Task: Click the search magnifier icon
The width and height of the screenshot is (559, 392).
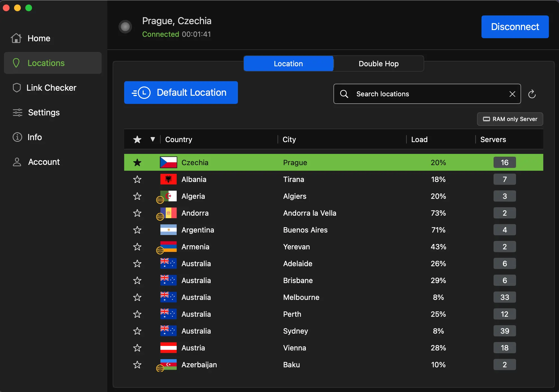Action: click(x=344, y=94)
